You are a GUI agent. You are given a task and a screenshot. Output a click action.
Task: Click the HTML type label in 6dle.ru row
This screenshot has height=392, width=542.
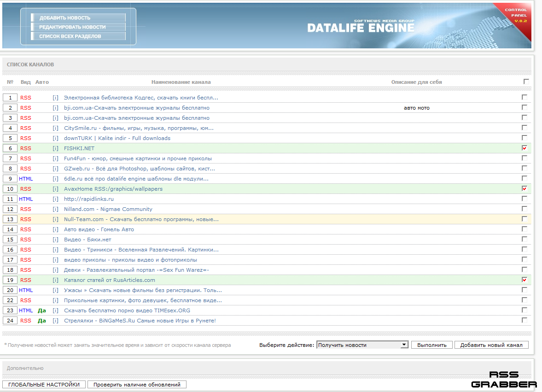(26, 179)
